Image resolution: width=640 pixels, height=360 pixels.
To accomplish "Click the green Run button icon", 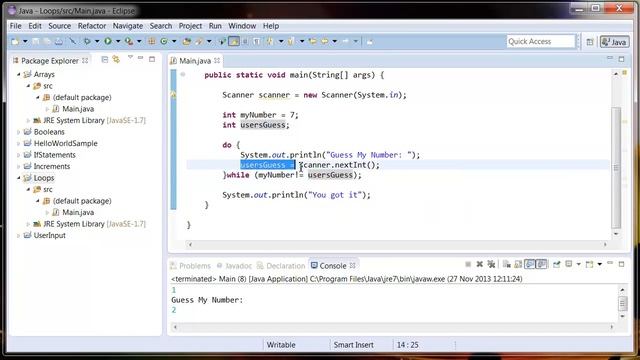I will click(x=108, y=42).
